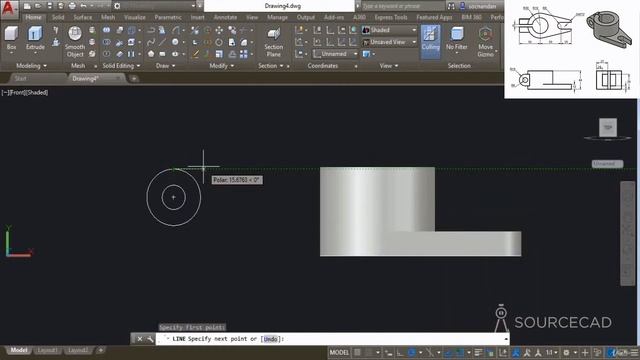Open the Shaded visual style dropdown
Screen dimensions: 640x360
point(389,30)
